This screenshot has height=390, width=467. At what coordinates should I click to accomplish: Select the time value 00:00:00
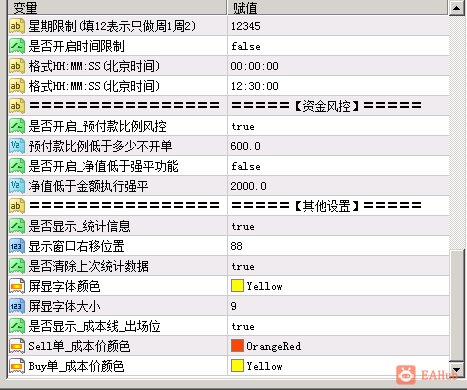pyautogui.click(x=255, y=66)
